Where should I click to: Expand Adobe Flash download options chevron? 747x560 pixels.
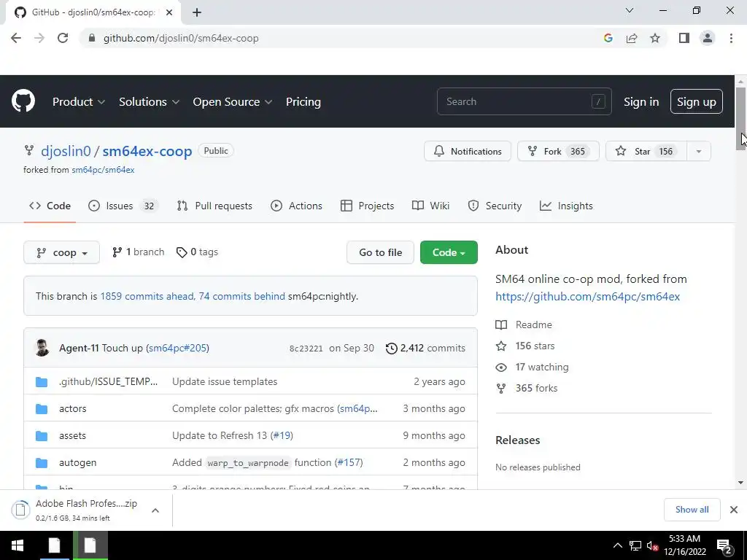pyautogui.click(x=155, y=510)
